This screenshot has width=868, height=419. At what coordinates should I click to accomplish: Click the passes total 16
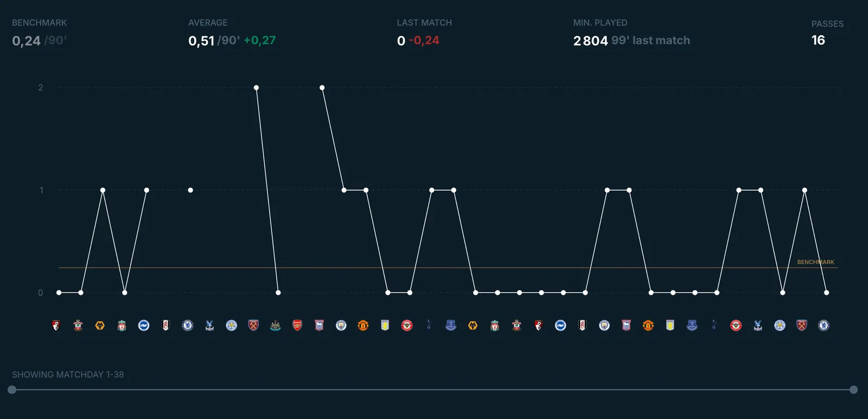pyautogui.click(x=818, y=40)
